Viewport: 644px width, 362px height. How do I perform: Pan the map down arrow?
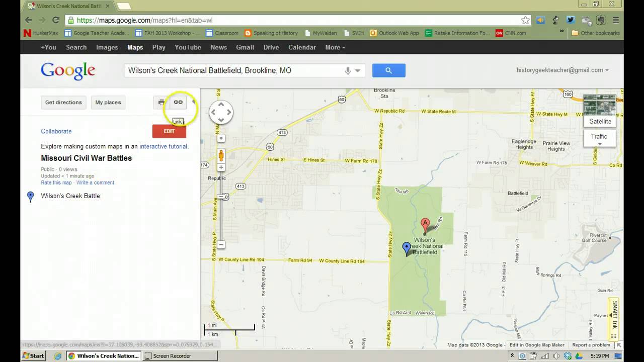point(221,120)
